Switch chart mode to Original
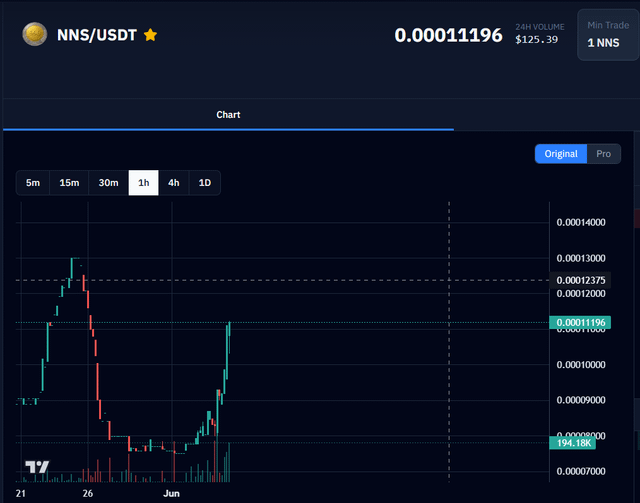640x503 pixels. tap(561, 154)
